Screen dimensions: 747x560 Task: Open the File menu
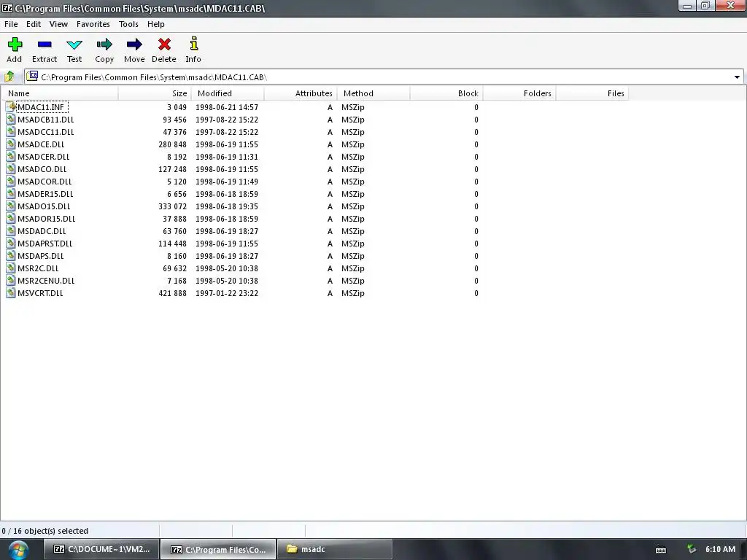[x=11, y=24]
